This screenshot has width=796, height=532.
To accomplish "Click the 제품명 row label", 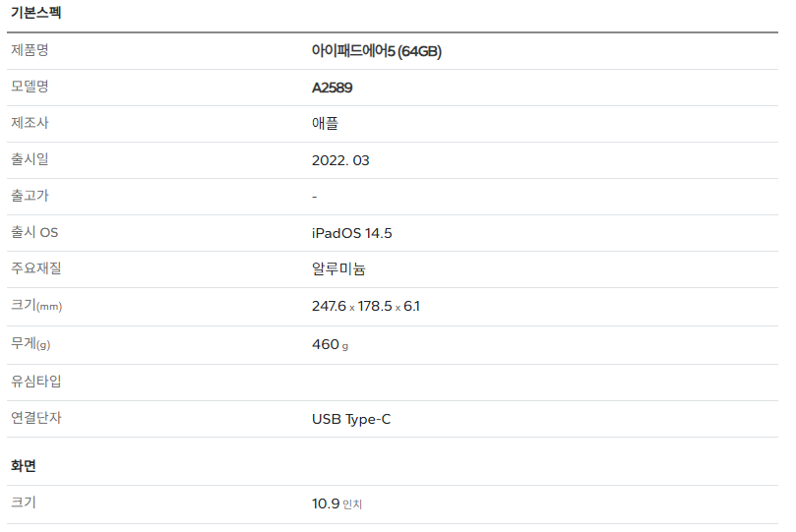I will 30,50.
